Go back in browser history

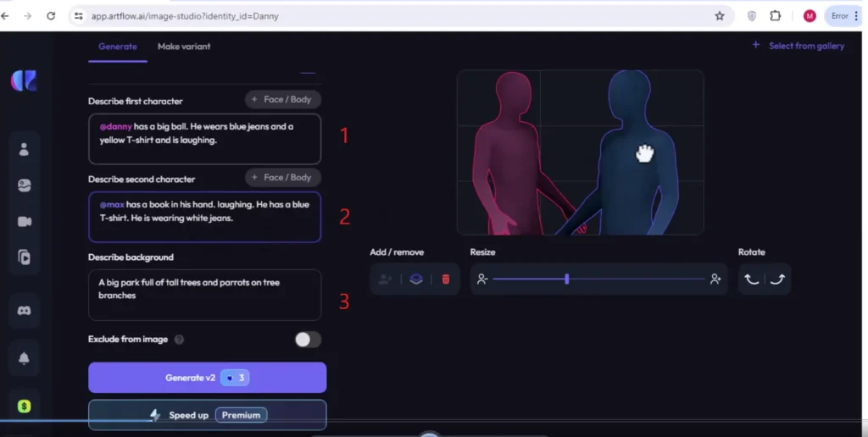point(5,16)
